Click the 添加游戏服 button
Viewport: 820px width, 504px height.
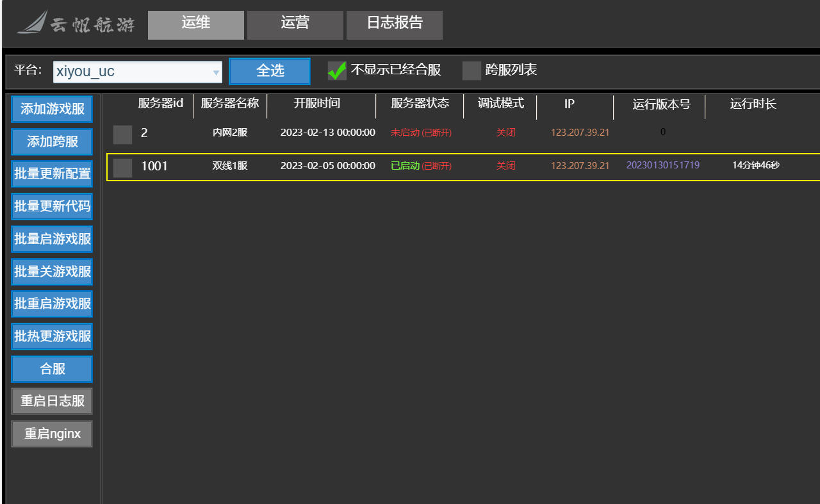click(52, 110)
